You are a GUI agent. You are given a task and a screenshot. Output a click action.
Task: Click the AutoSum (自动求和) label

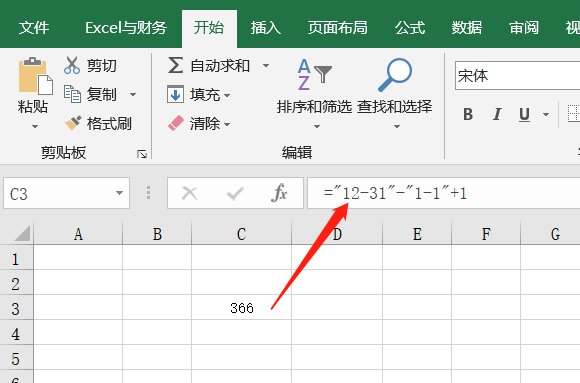220,66
